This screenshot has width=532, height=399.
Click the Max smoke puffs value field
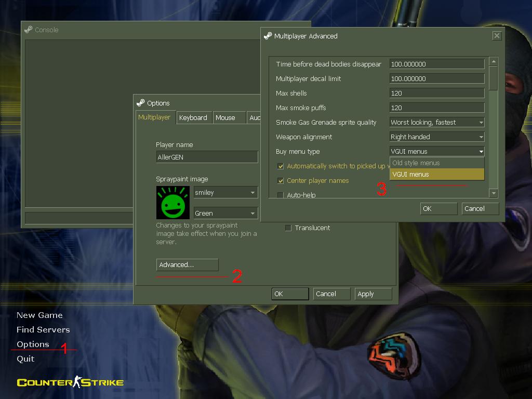437,108
